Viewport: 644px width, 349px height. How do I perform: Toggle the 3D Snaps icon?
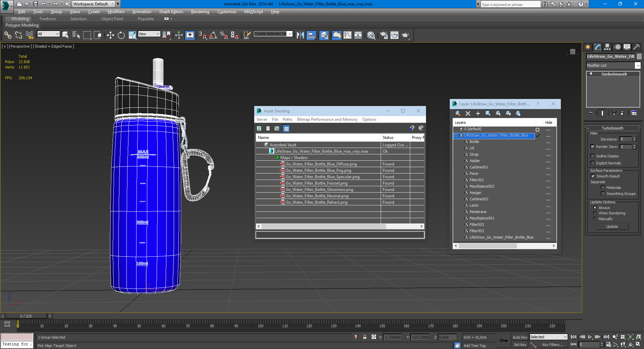pyautogui.click(x=203, y=35)
